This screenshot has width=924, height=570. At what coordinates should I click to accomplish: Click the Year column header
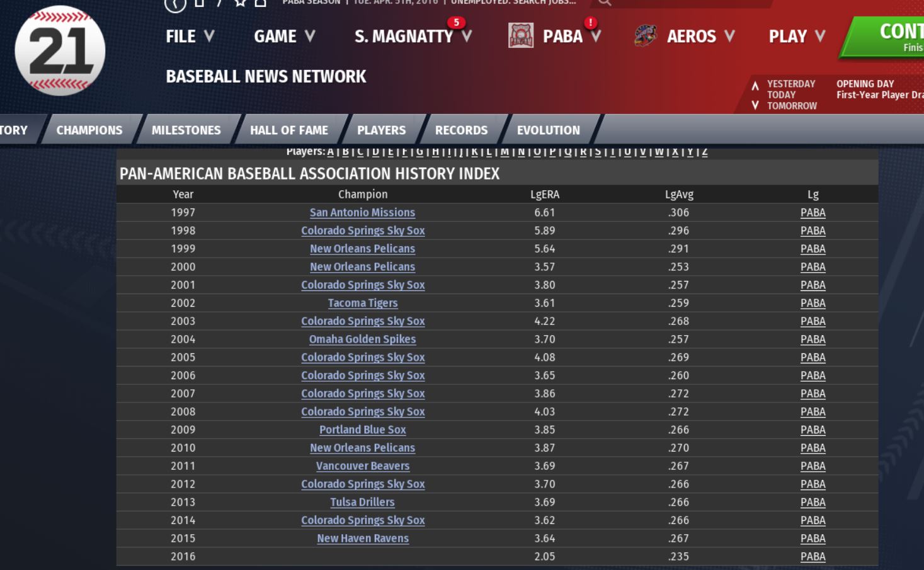click(183, 195)
